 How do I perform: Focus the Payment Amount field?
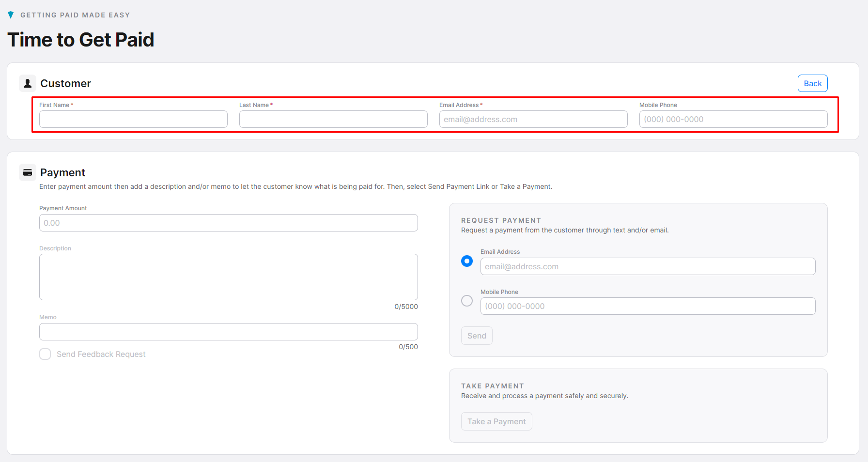pos(229,223)
